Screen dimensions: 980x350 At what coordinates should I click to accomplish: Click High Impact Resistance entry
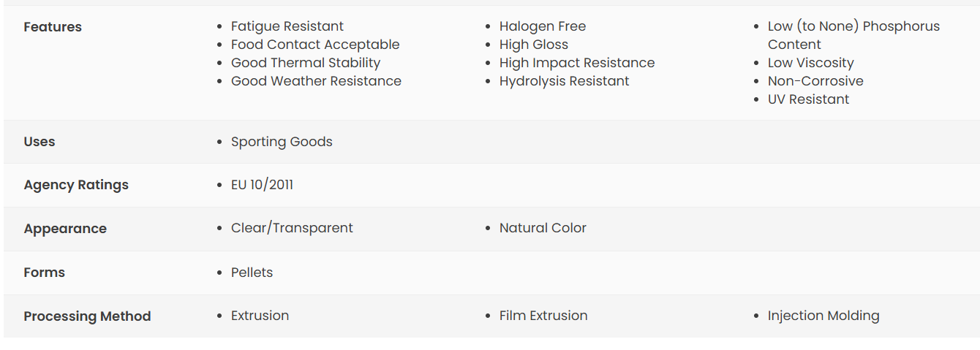click(577, 63)
